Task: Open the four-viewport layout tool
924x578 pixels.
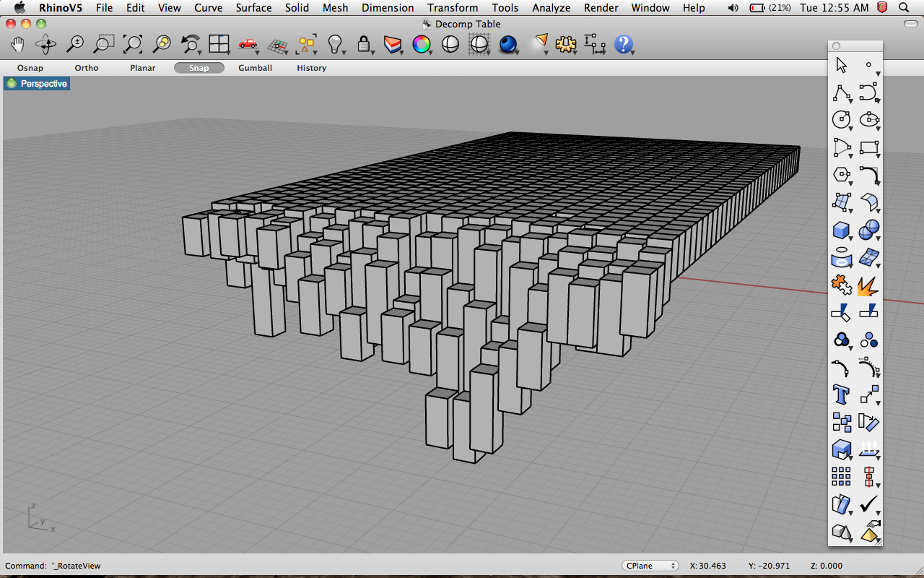Action: click(x=219, y=44)
